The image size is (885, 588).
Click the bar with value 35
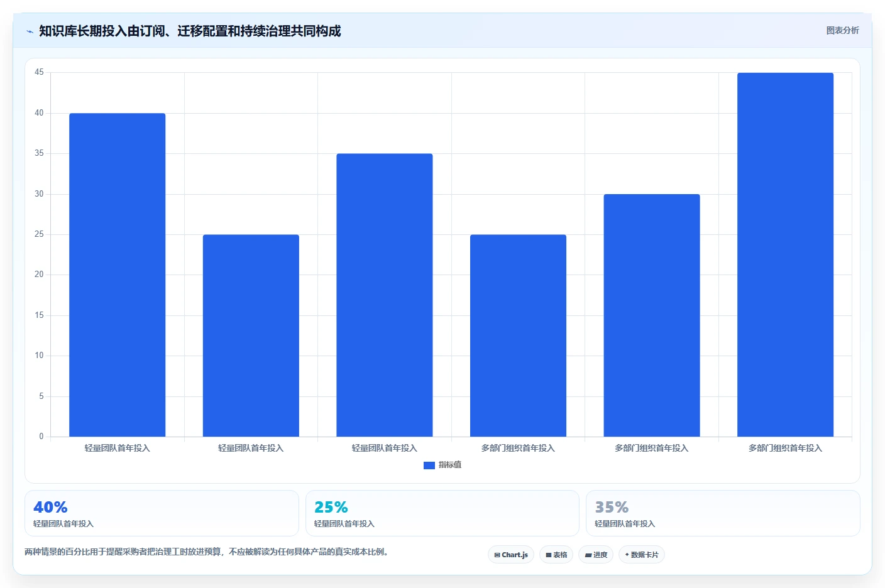[385, 295]
